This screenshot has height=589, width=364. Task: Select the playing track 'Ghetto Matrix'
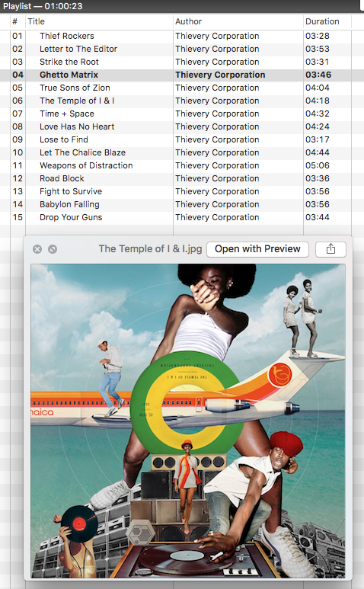[x=69, y=75]
